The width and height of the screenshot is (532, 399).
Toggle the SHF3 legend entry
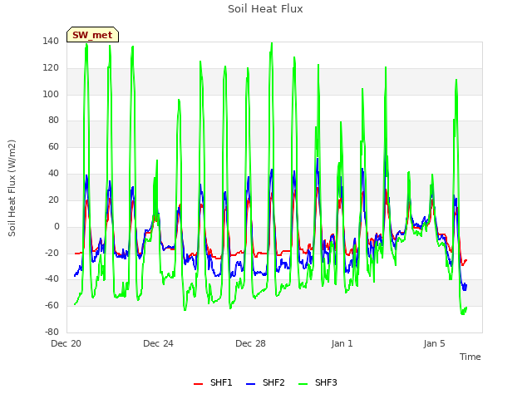point(318,382)
